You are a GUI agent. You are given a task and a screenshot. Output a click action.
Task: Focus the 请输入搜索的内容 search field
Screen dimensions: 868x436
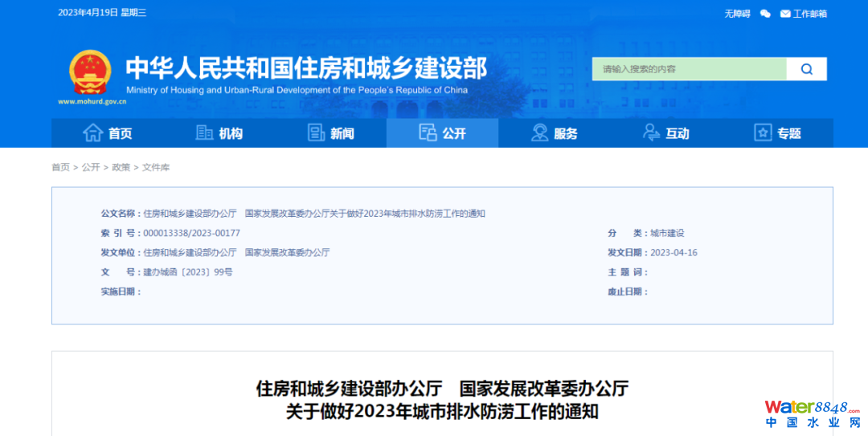[689, 69]
